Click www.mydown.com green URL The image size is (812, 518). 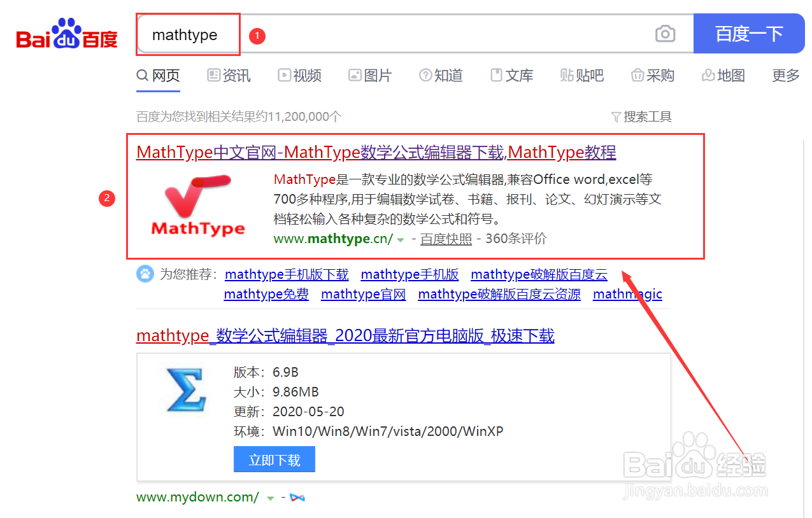pos(198,498)
